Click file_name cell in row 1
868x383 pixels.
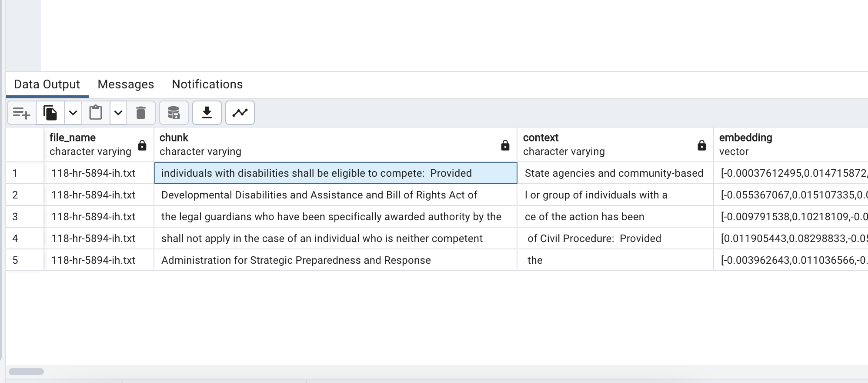pos(99,173)
